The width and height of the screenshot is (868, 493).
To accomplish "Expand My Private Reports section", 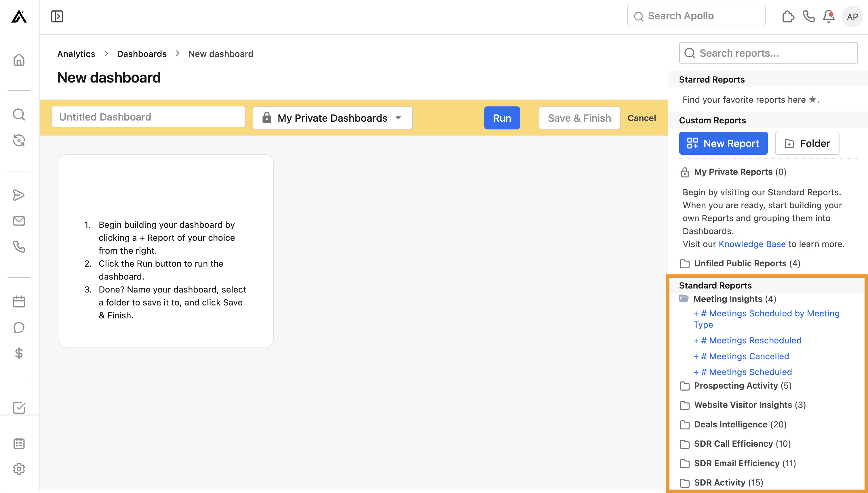I will coord(733,172).
